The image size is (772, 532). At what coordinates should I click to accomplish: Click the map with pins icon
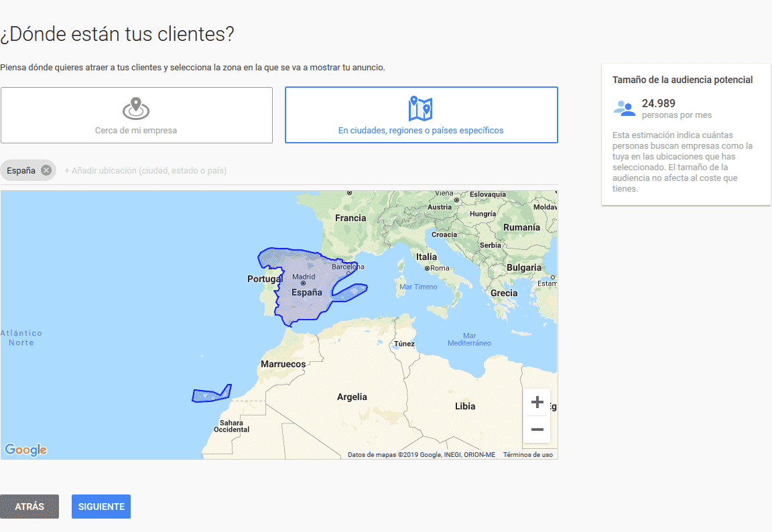tap(420, 109)
